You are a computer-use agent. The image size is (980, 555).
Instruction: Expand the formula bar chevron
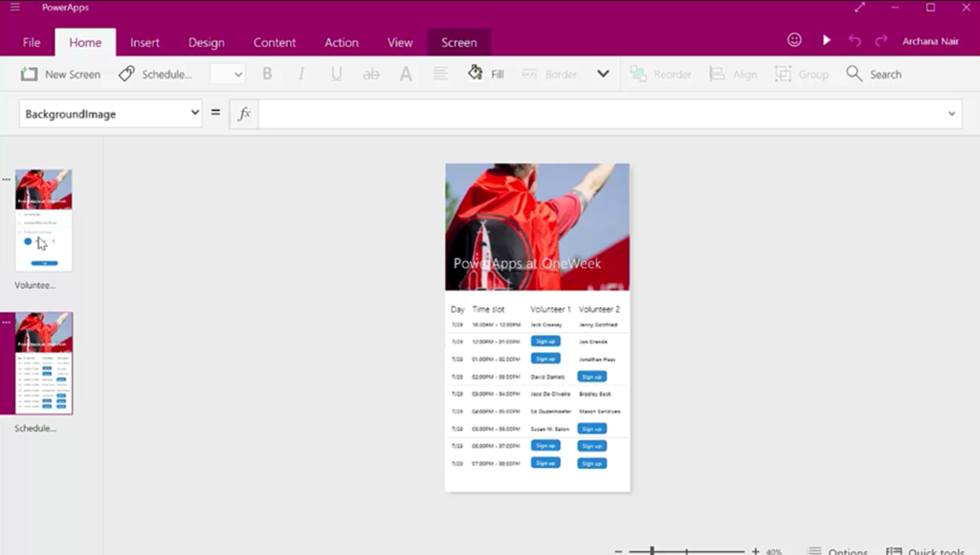[x=951, y=114]
